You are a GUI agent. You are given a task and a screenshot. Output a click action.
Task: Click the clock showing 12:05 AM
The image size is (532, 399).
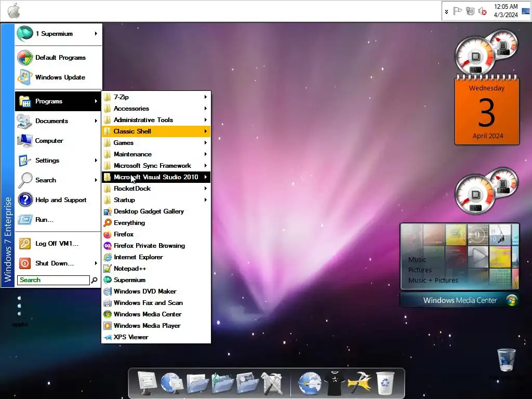tap(506, 11)
